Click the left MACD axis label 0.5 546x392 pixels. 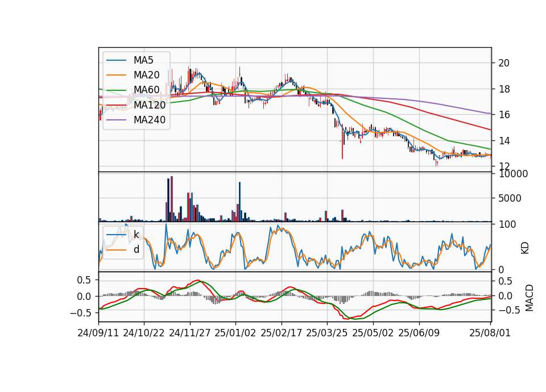click(x=84, y=280)
